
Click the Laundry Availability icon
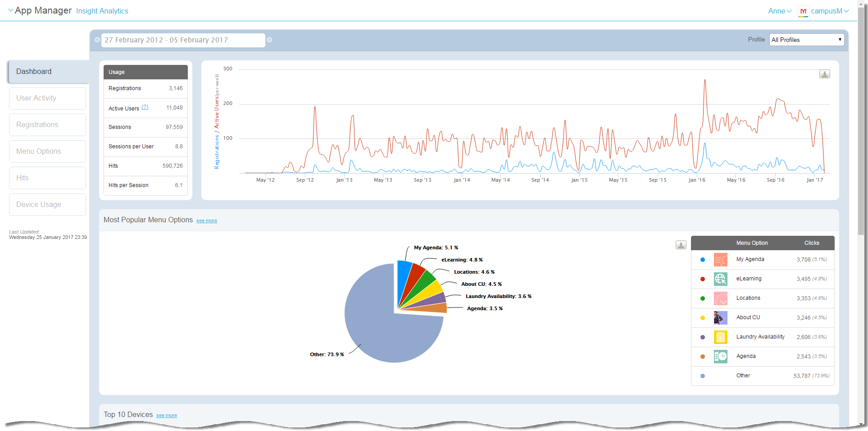[x=720, y=337]
